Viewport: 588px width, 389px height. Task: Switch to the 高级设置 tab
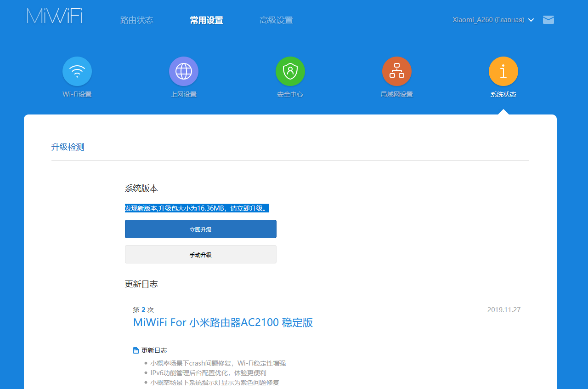coord(276,20)
